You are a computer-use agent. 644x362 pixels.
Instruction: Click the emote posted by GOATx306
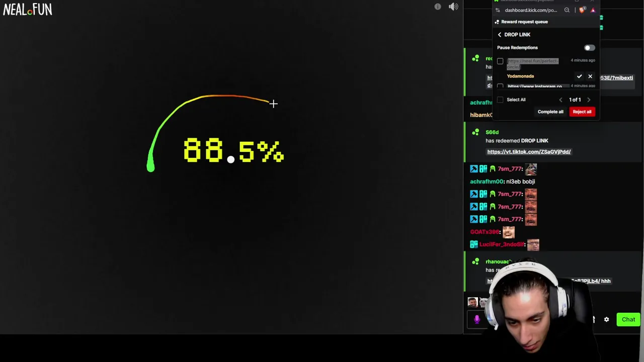point(508,232)
